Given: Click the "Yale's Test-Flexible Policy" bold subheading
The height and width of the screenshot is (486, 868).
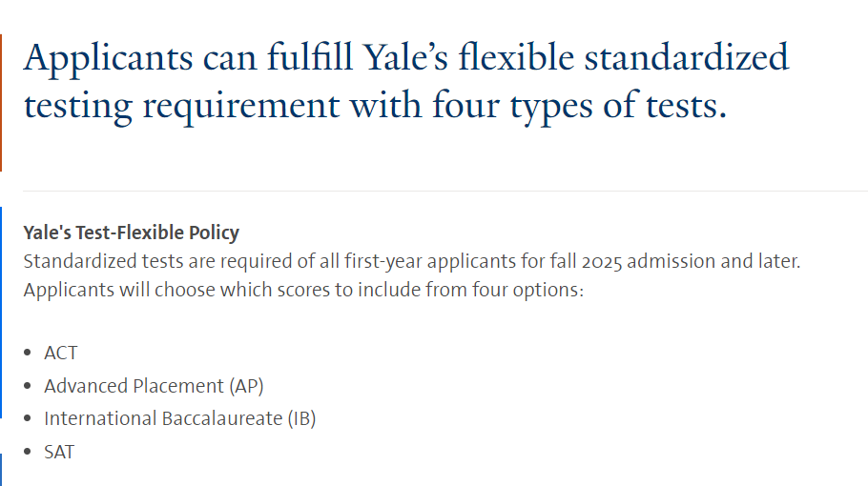Looking at the screenshot, I should coord(132,233).
